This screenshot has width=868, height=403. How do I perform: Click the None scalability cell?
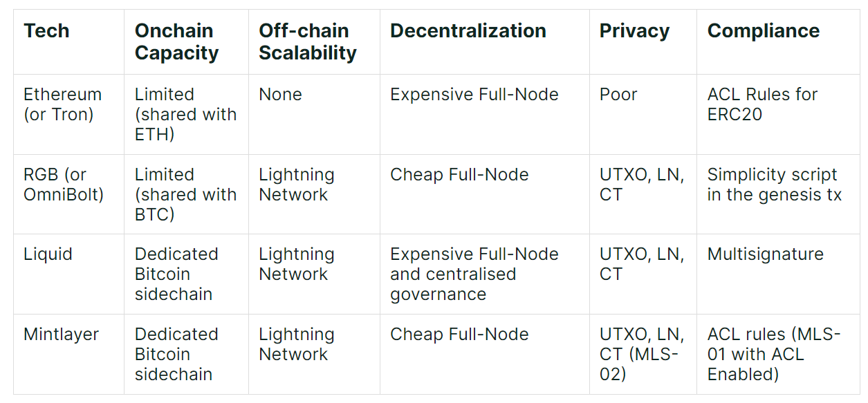click(x=280, y=95)
